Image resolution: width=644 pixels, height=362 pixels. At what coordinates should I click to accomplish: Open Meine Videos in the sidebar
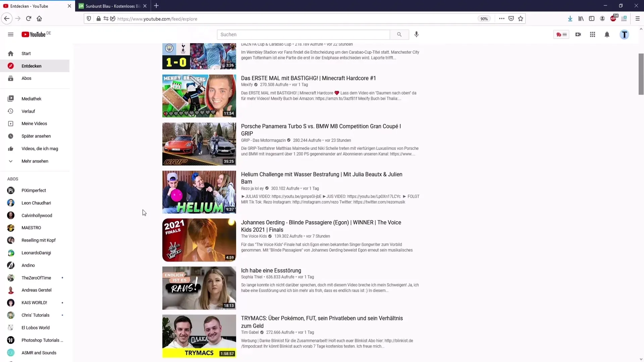coord(35,124)
